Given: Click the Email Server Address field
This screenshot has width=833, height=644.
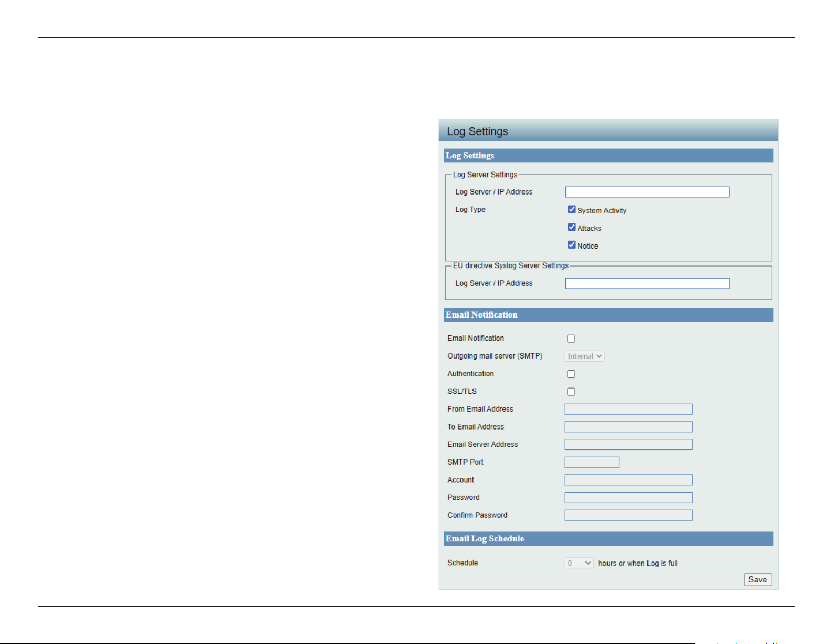Looking at the screenshot, I should (x=629, y=445).
